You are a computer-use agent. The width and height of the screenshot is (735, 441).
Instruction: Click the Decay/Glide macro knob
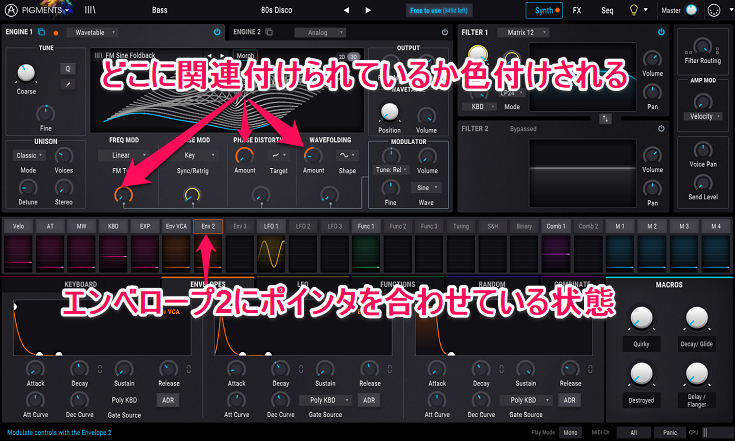click(x=696, y=318)
